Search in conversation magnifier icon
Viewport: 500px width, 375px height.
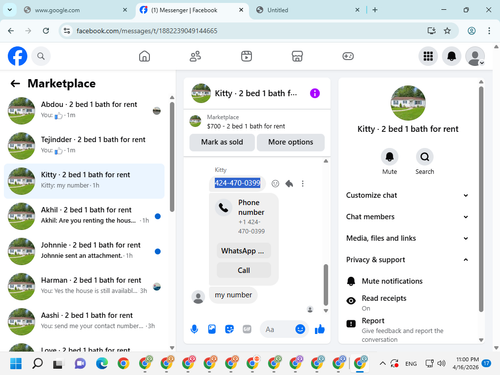pyautogui.click(x=425, y=157)
